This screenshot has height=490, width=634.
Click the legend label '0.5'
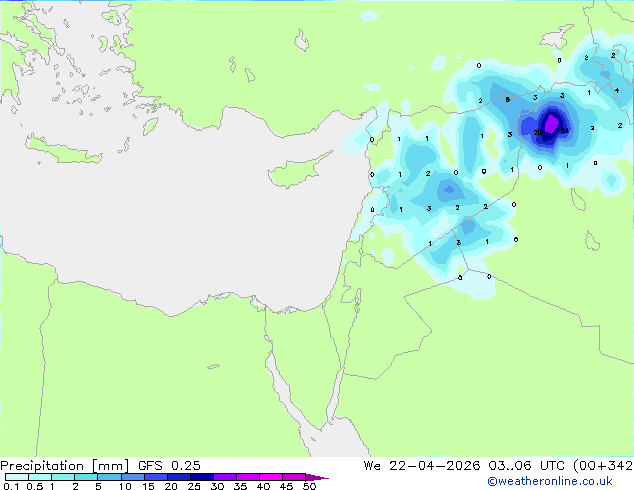point(34,486)
